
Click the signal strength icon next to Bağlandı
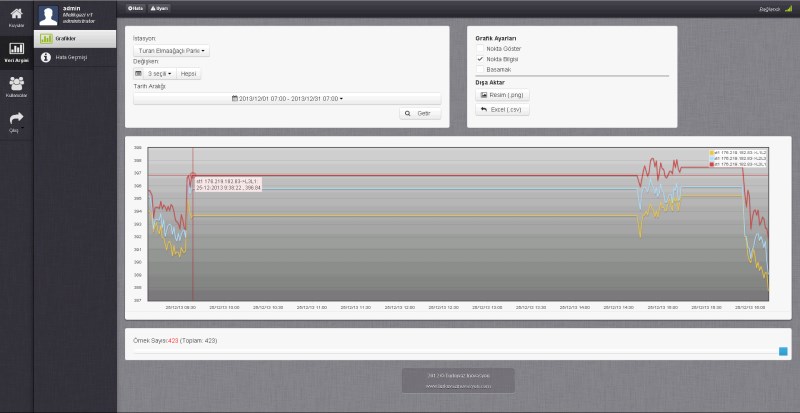click(788, 8)
